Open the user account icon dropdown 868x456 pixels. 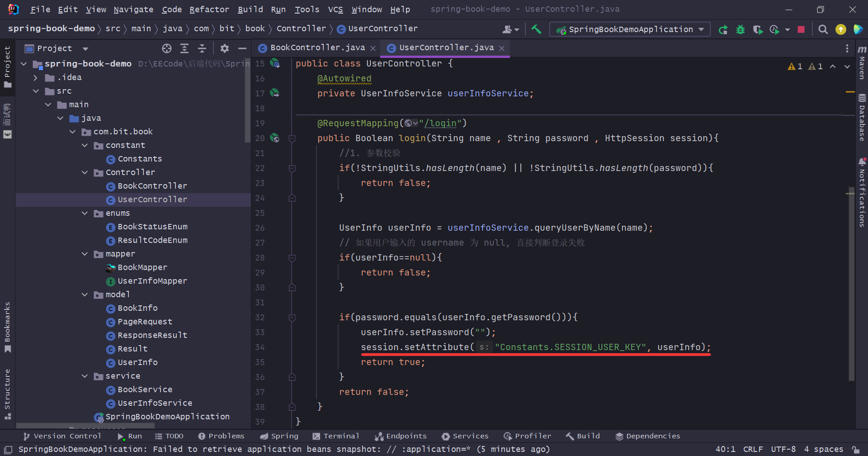tap(511, 29)
